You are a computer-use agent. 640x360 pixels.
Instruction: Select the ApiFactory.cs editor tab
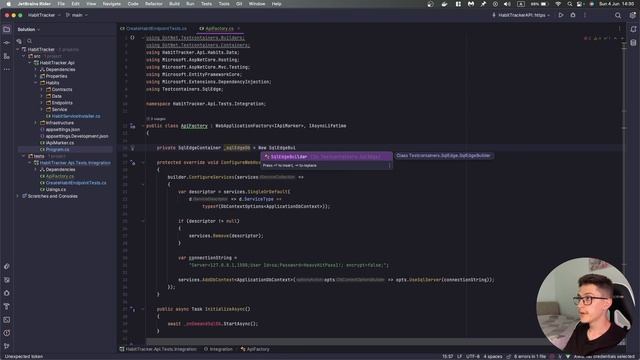tap(219, 29)
